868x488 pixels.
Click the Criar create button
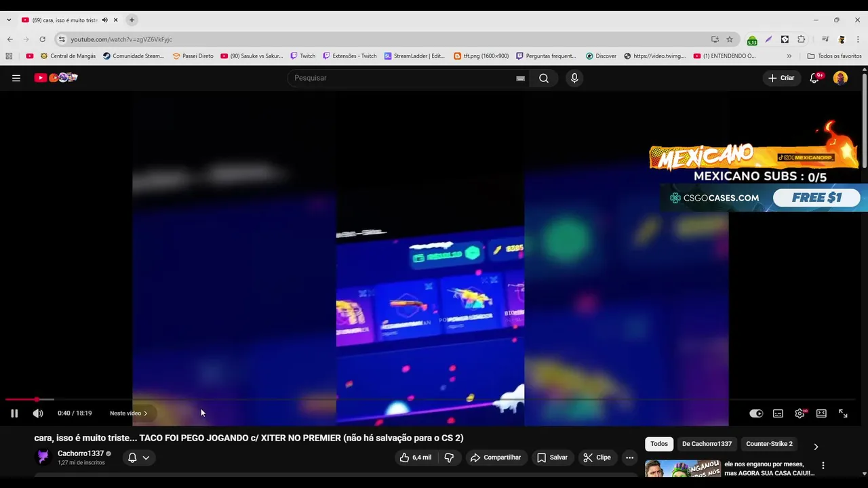tap(781, 78)
